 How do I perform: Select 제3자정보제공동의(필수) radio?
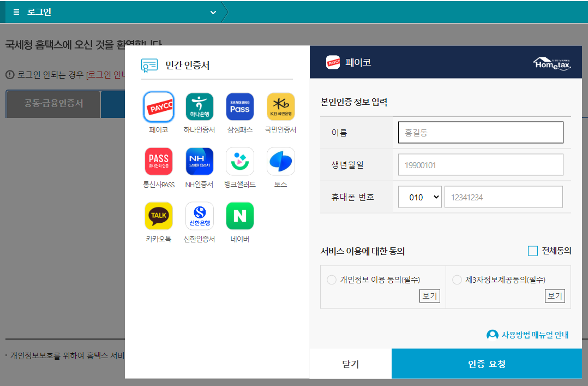coord(457,280)
